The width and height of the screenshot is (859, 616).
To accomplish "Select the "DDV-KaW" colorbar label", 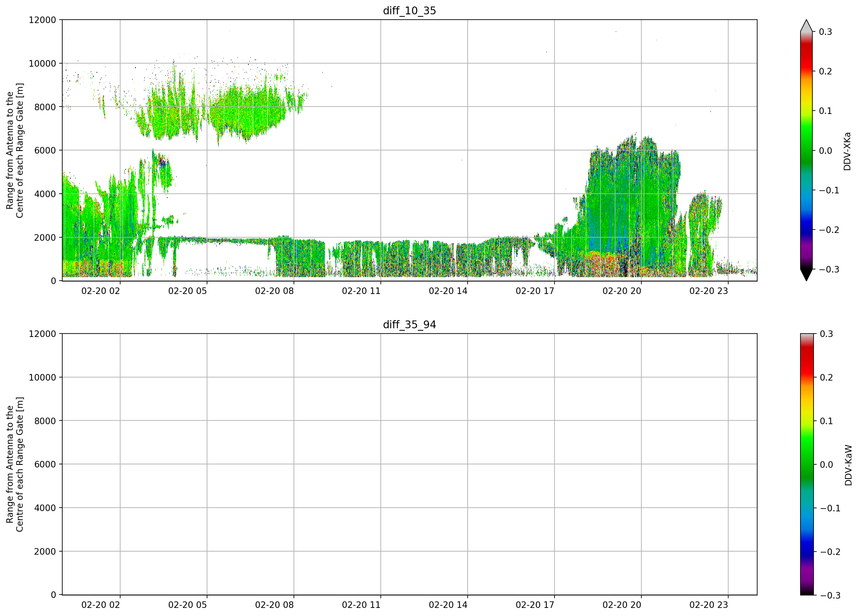I will click(x=848, y=465).
